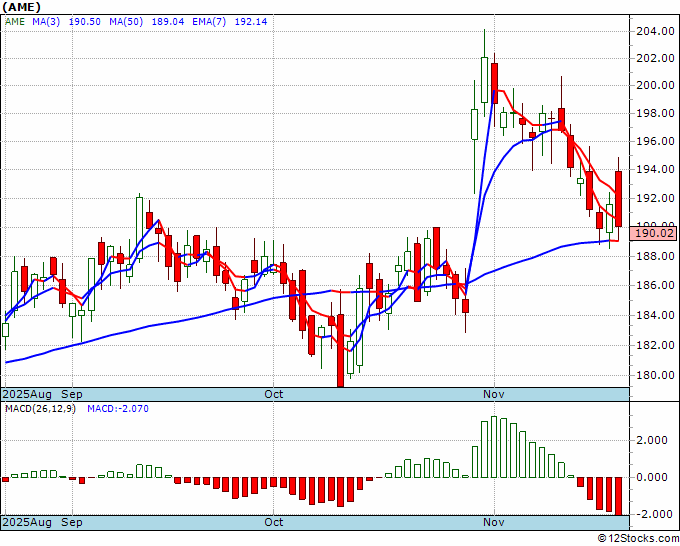
Task: Click the 188.00 price axis label
Action: 655,256
